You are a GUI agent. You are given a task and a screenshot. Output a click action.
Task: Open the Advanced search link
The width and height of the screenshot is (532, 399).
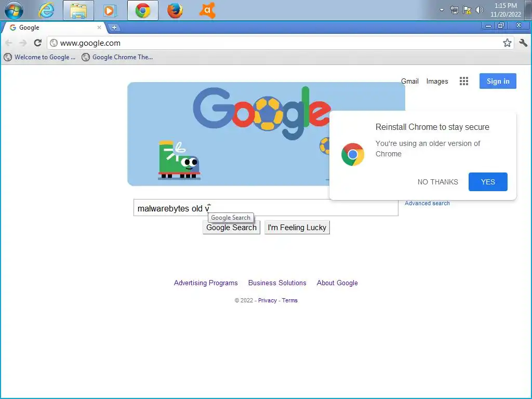(x=427, y=203)
